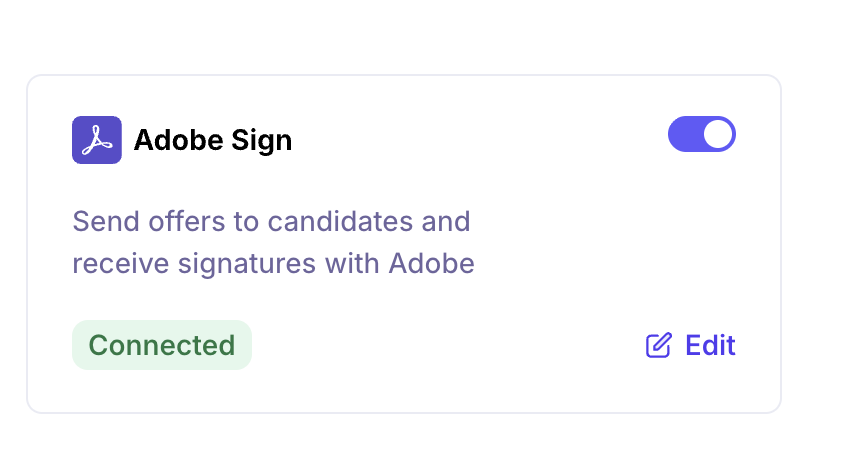
Task: Click the white knob of the toggle
Action: (718, 134)
